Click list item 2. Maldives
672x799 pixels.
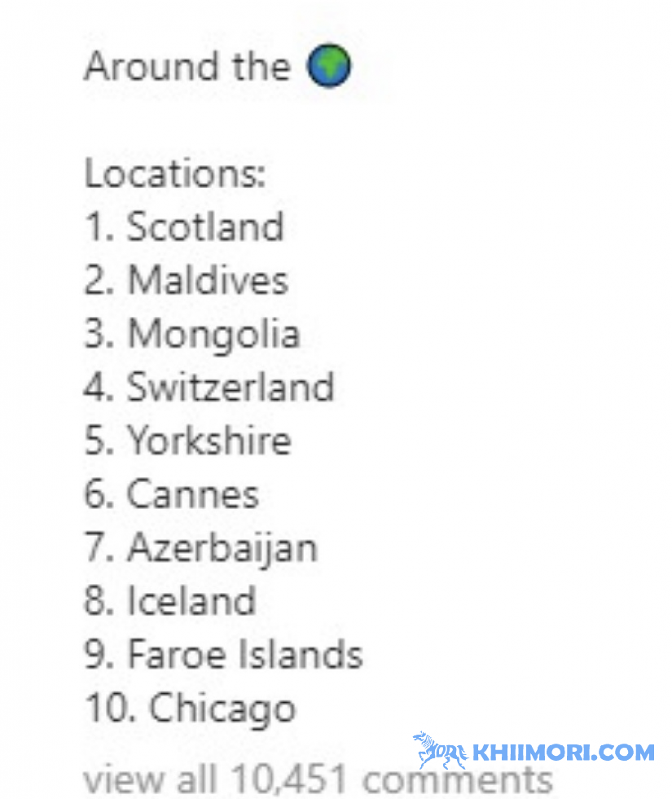tap(187, 279)
